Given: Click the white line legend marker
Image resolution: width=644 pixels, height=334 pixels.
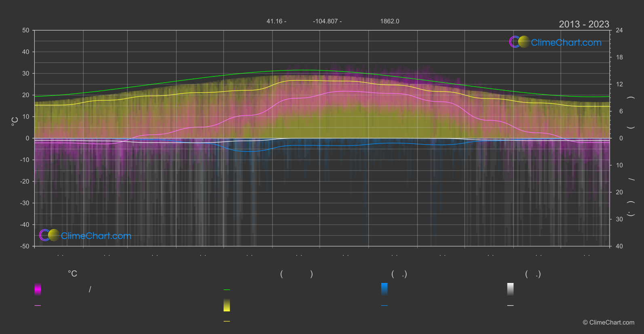Looking at the screenshot, I should (511, 306).
